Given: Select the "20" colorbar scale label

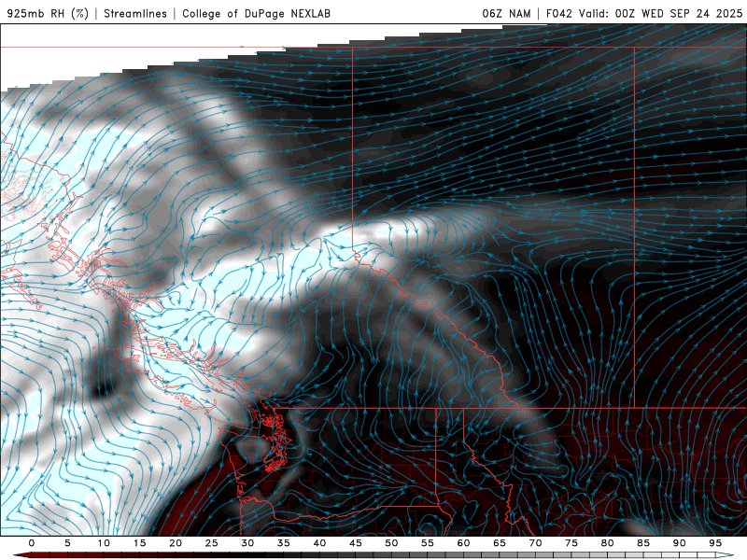Looking at the screenshot, I should click(176, 543).
